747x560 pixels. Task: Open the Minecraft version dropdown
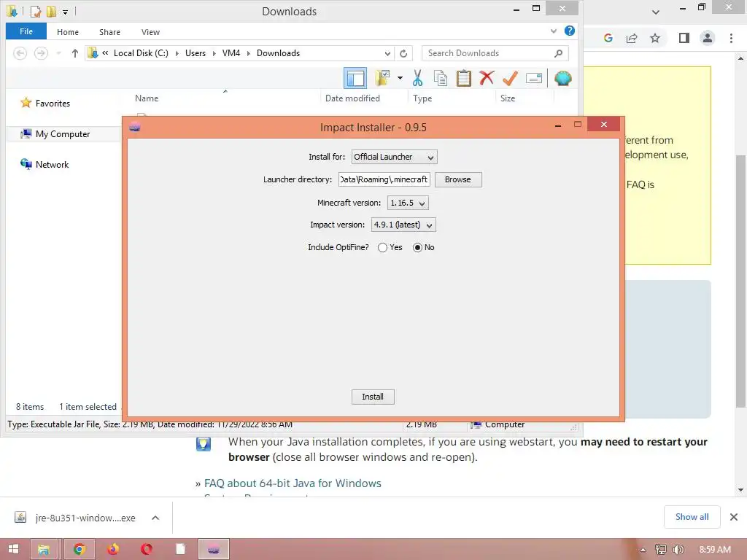point(408,203)
